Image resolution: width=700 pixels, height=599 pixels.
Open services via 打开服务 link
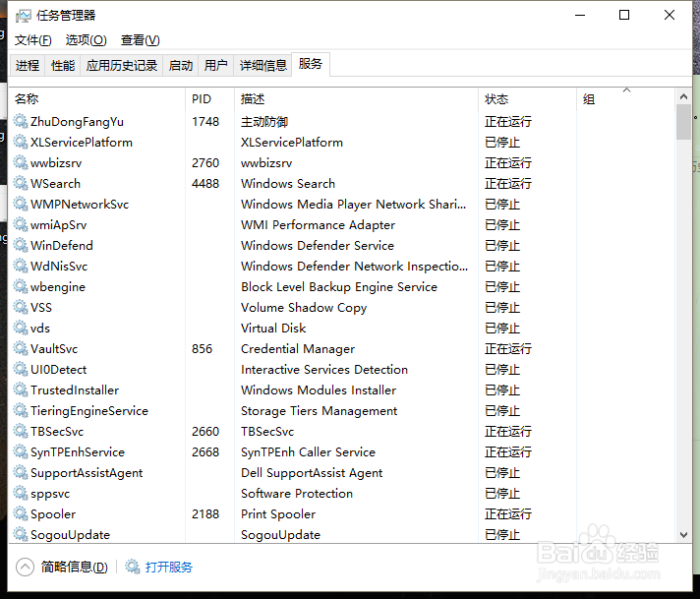pos(169,567)
